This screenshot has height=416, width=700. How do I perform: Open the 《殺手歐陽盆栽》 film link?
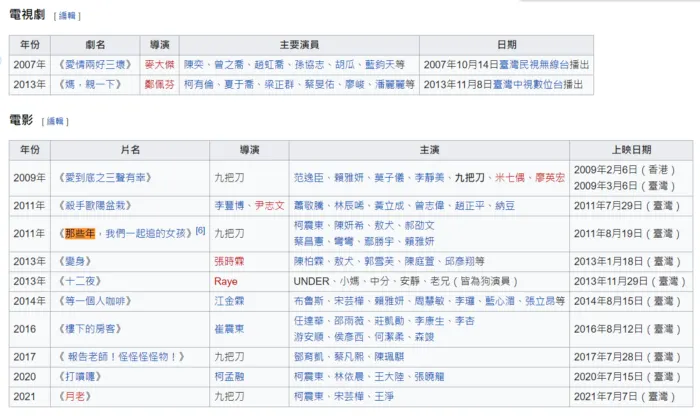click(x=95, y=206)
